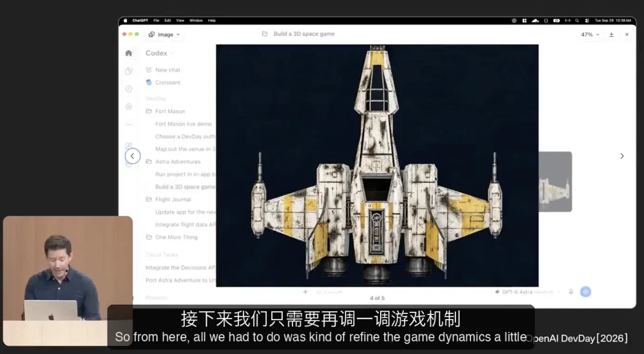Open the File menu
The width and height of the screenshot is (644, 354).
tap(156, 20)
